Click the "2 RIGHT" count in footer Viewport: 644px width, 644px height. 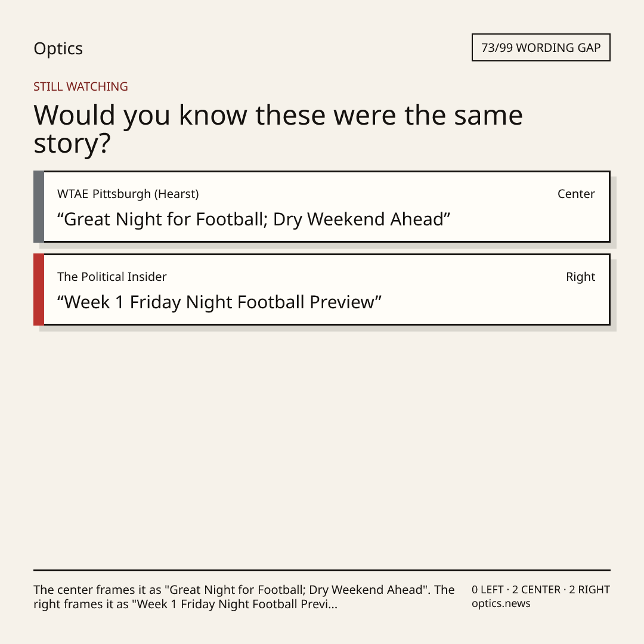pyautogui.click(x=589, y=590)
